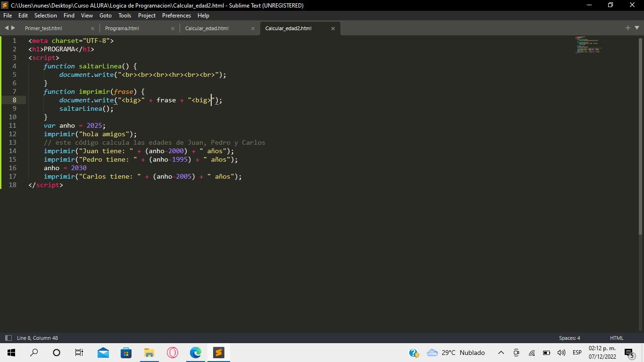Click the Line 8, Column 48 status text
The width and height of the screenshot is (644, 362).
pyautogui.click(x=37, y=338)
